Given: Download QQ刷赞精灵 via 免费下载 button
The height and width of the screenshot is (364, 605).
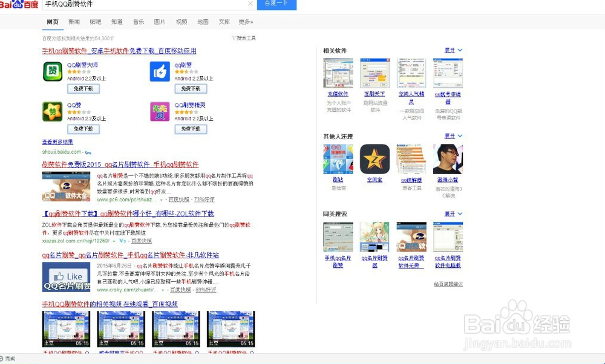Looking at the screenshot, I should click(x=191, y=129).
